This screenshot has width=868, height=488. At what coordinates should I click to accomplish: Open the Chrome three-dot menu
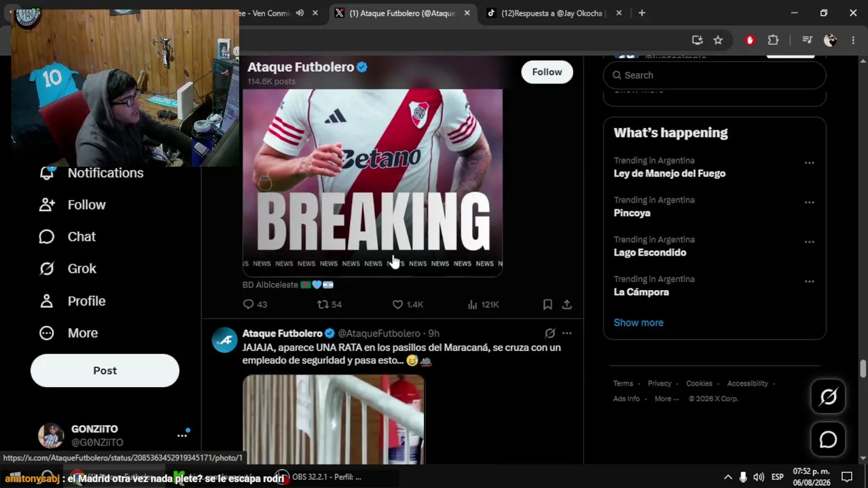852,40
